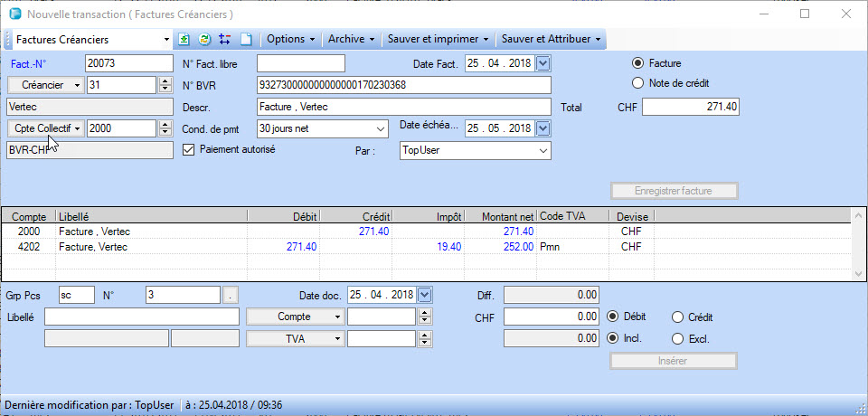Select the Note de crédit radio button

638,83
